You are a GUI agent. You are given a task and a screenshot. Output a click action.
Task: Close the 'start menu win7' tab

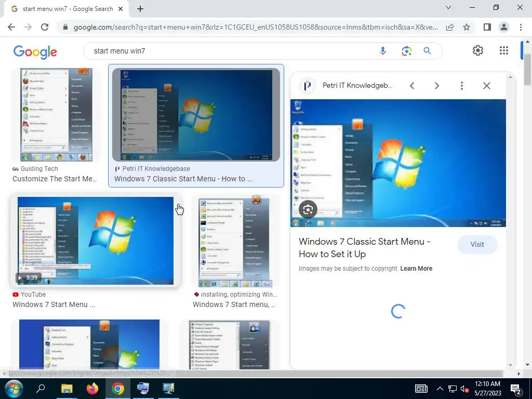121,9
